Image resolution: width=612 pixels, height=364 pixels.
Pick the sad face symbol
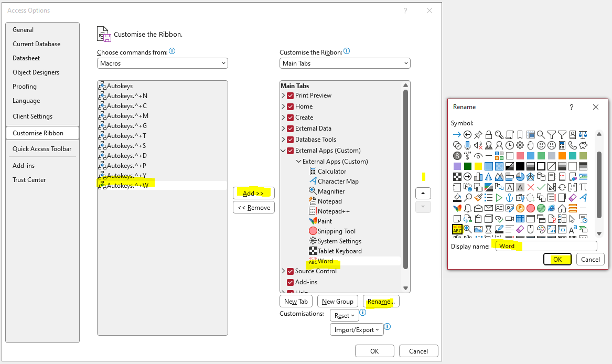[x=552, y=145]
